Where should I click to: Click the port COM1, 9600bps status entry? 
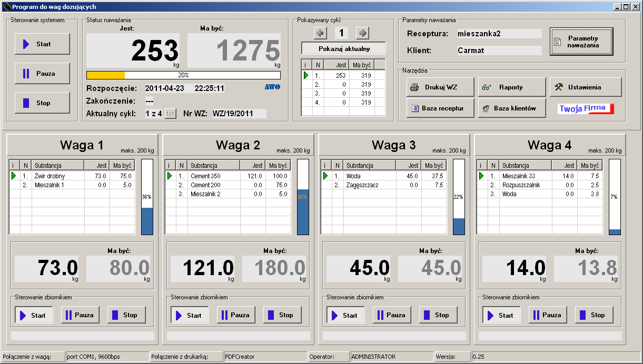107,357
